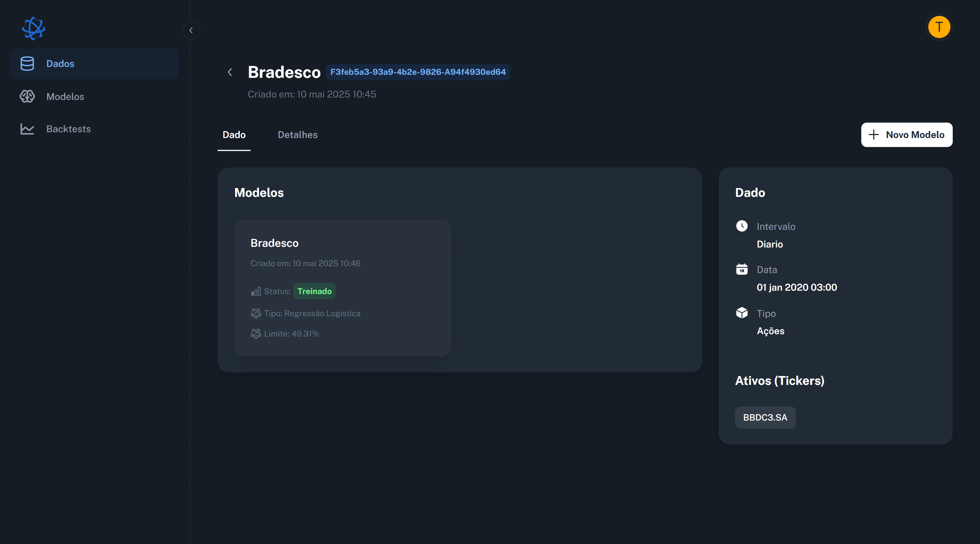Click the '01 jan 2020 03:00' date value
Screen dimensions: 980x544
pos(797,287)
